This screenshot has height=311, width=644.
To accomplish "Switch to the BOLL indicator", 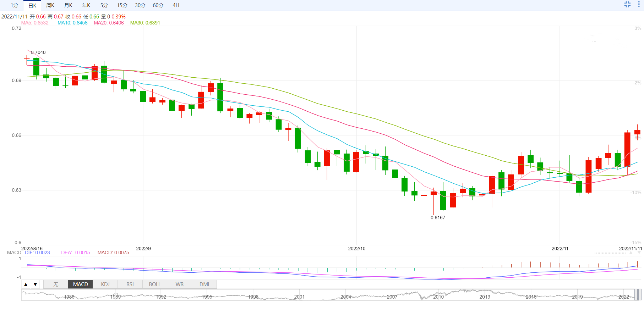I will (155, 284).
